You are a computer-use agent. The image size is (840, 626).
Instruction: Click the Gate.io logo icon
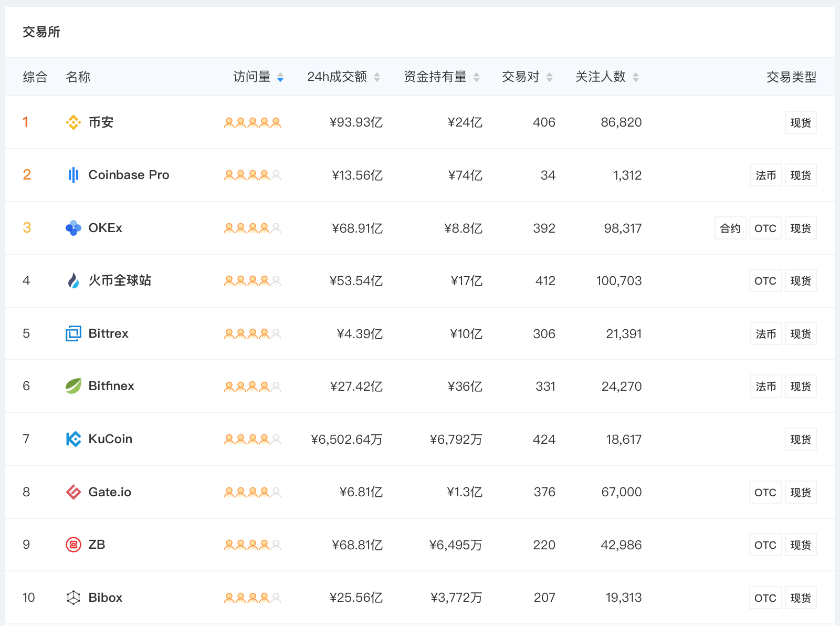(73, 492)
